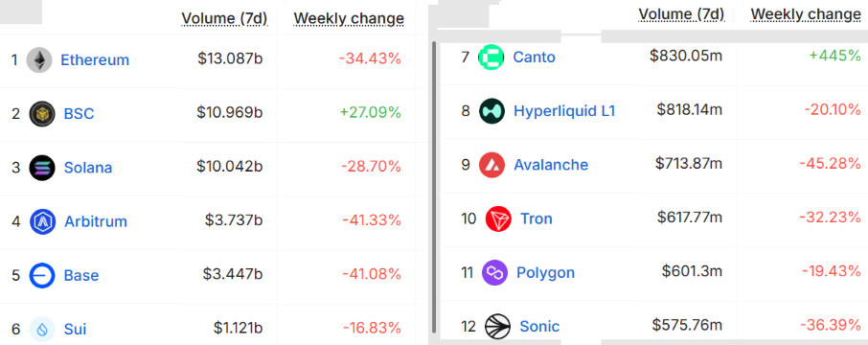Click the Canto green logo icon
This screenshot has height=345, width=868.
click(491, 57)
